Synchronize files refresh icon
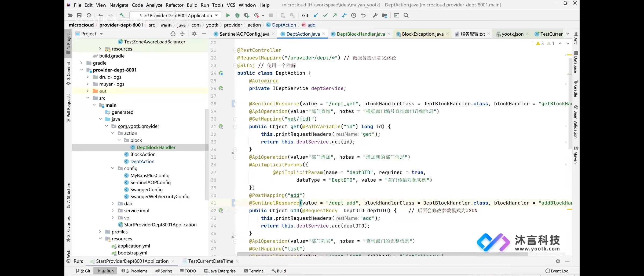Screen dimensions: 644x276 89,16
